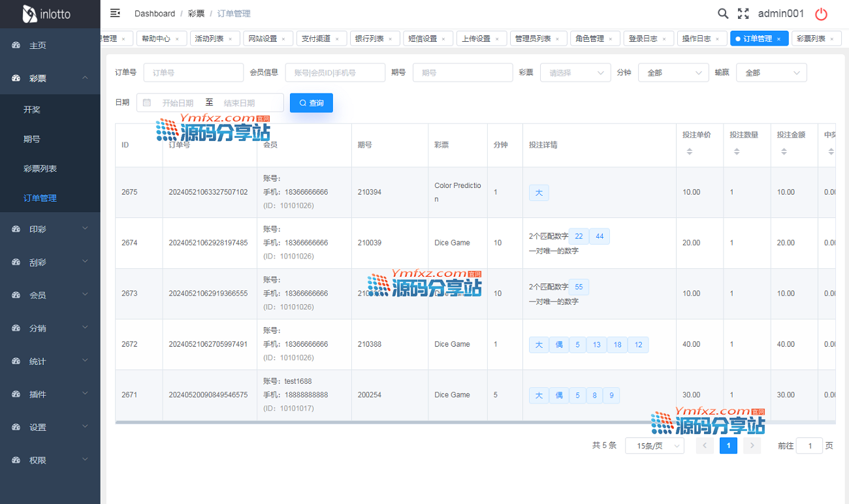This screenshot has height=504, width=849.
Task: Open the 分钟 dropdown filter
Action: pos(673,72)
